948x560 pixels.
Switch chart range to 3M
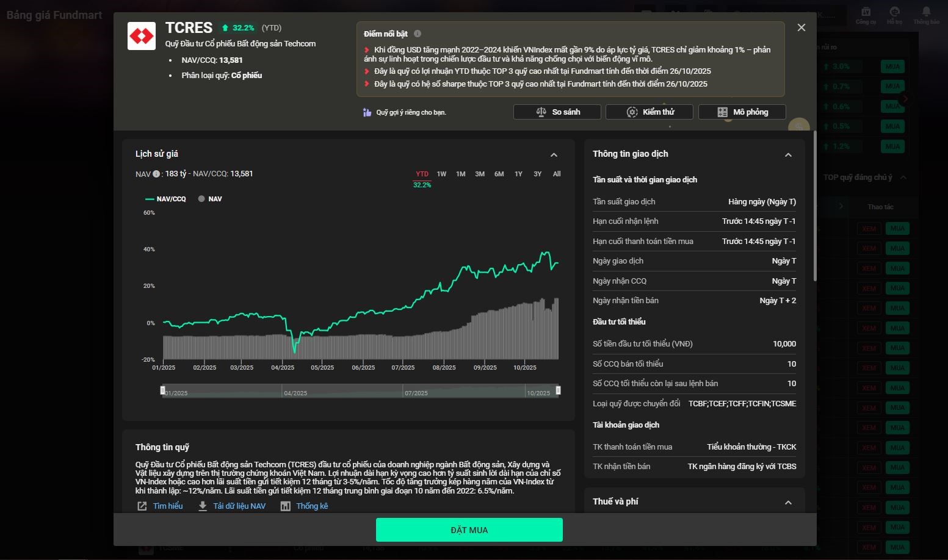[x=480, y=174]
